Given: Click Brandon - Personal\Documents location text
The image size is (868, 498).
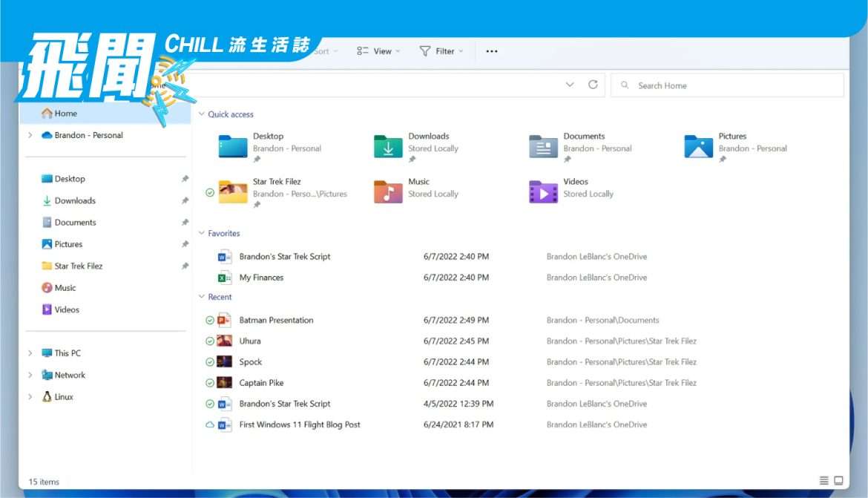Looking at the screenshot, I should [x=603, y=320].
